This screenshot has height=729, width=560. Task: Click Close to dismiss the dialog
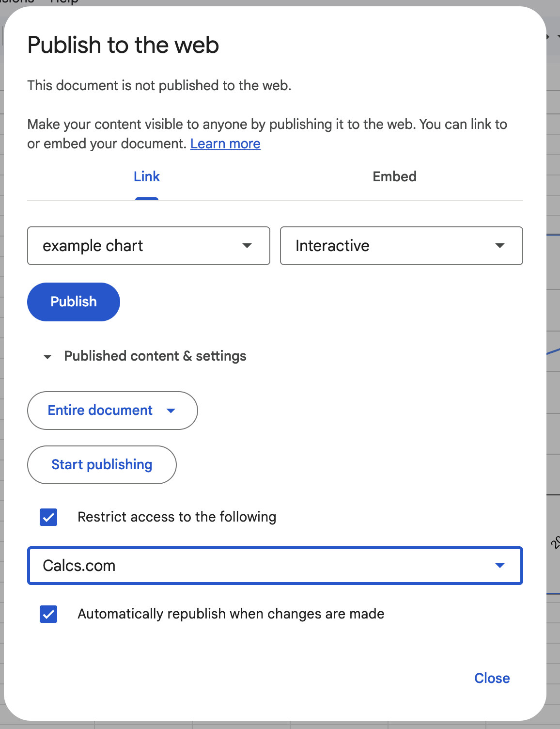click(492, 678)
